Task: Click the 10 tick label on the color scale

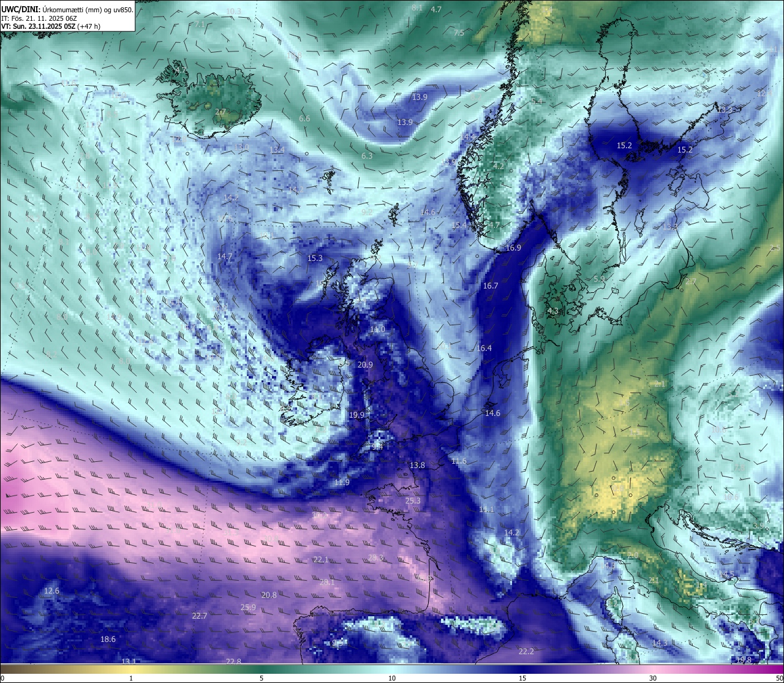Action: (x=392, y=678)
